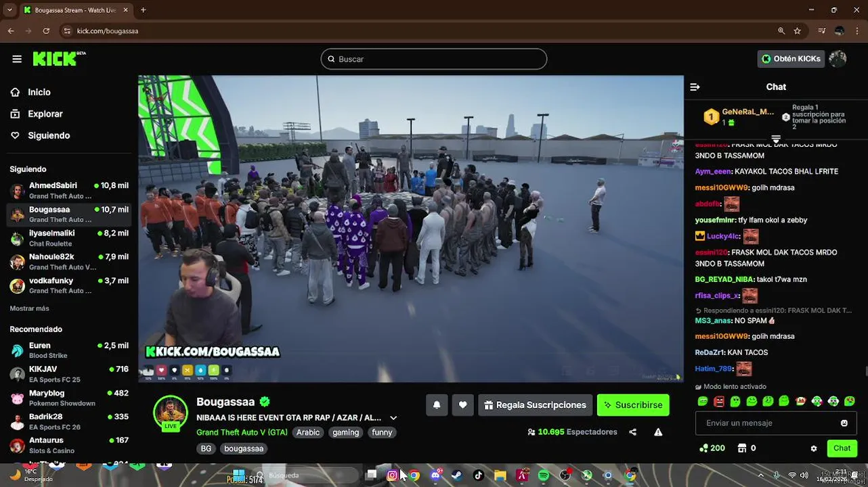The image size is (868, 487).
Task: Click the bell notification icon
Action: 437,405
